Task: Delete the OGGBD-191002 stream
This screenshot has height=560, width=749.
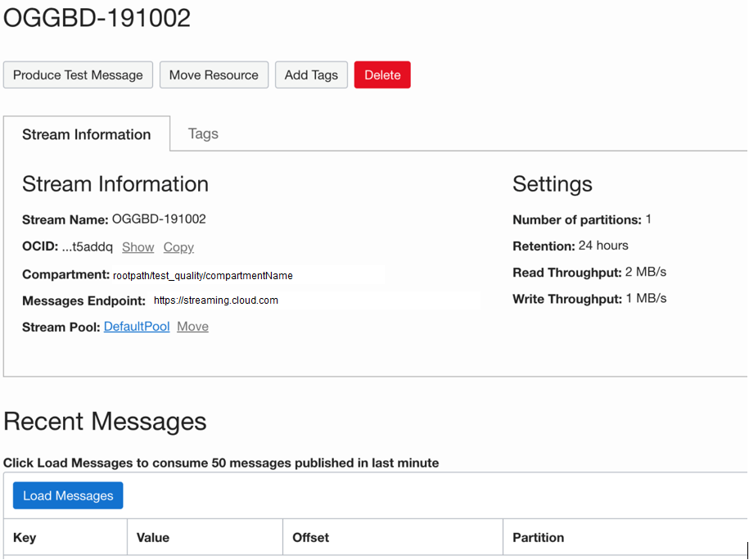Action: (x=382, y=75)
